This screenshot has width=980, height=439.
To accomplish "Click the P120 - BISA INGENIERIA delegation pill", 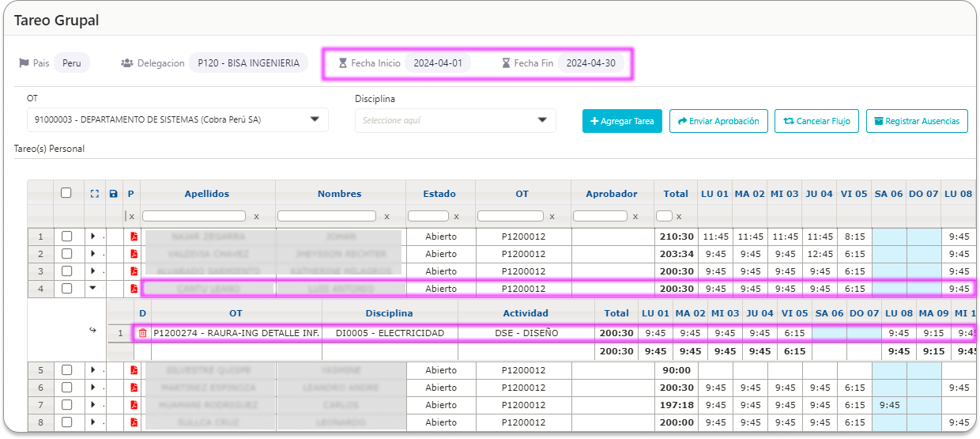I will coord(248,62).
